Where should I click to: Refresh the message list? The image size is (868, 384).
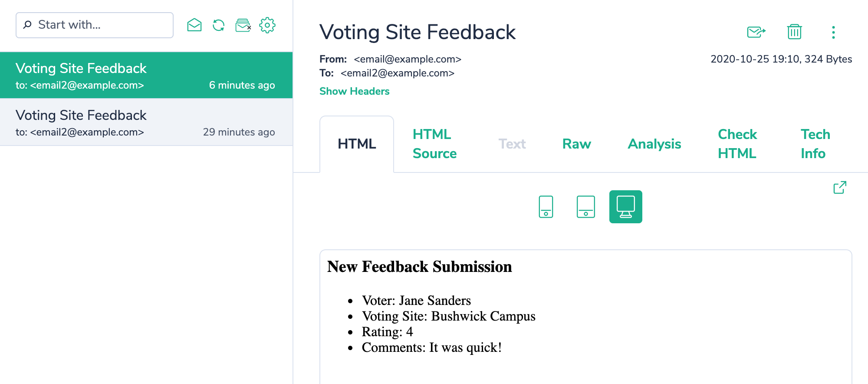click(x=218, y=25)
